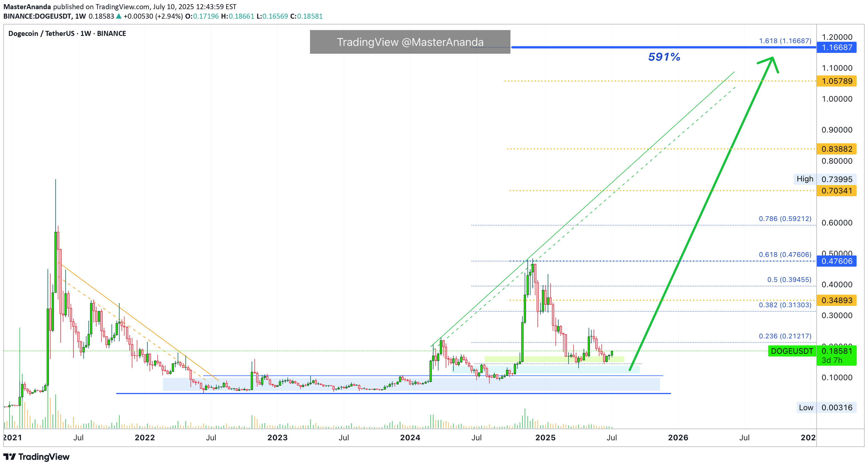The height and width of the screenshot is (467, 868).
Task: Click the 1.618 (1.16687) Fibonacci label
Action: click(x=785, y=41)
